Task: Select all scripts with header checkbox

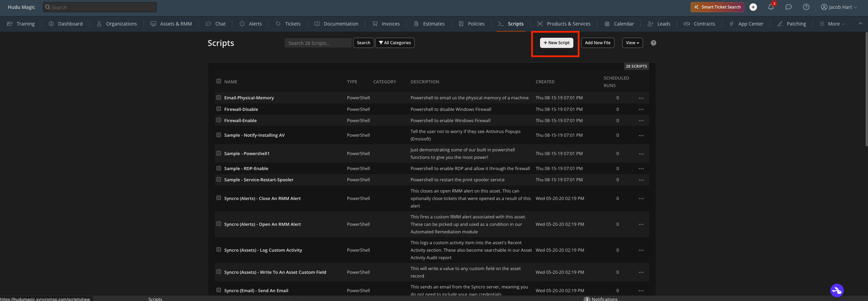Action: 219,81
